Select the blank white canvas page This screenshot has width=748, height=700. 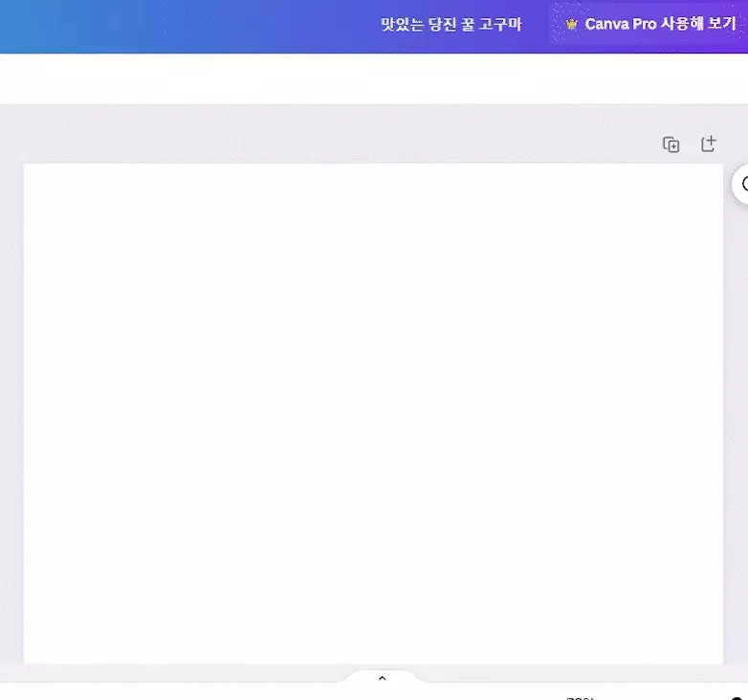373,411
